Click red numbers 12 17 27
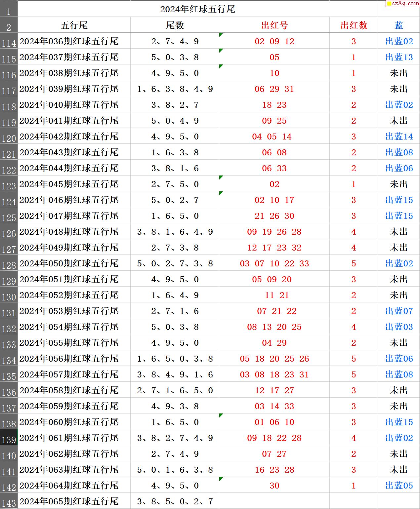Viewport: 420px width, 509px height. (x=274, y=390)
